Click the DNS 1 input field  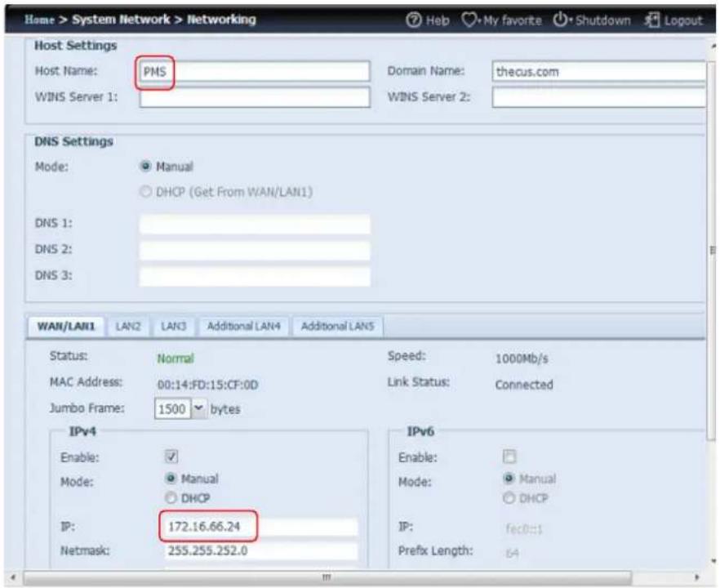click(x=254, y=225)
